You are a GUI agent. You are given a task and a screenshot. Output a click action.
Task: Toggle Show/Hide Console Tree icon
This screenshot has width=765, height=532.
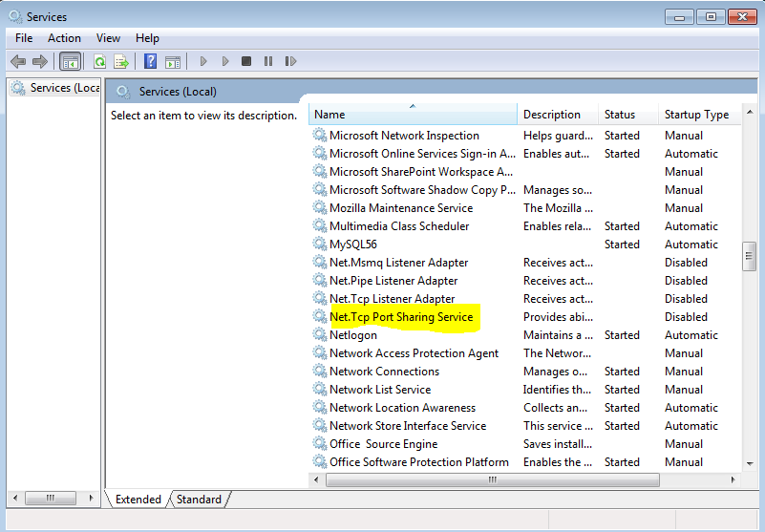click(71, 61)
